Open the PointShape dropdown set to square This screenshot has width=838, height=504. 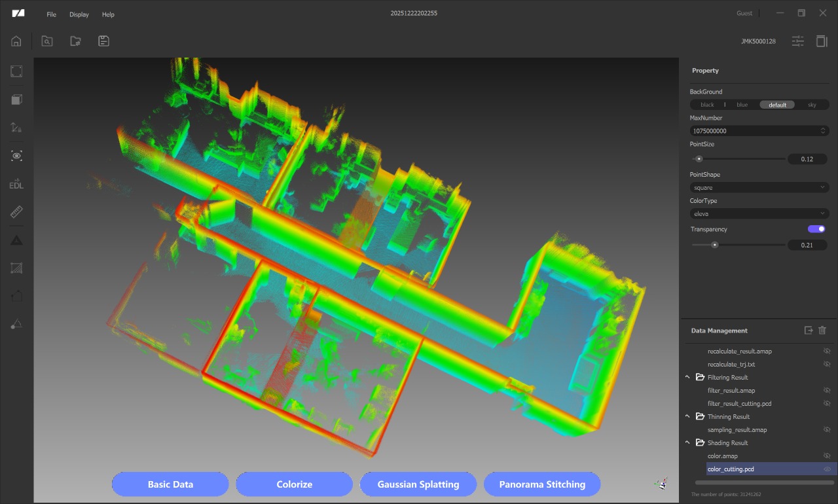click(759, 188)
